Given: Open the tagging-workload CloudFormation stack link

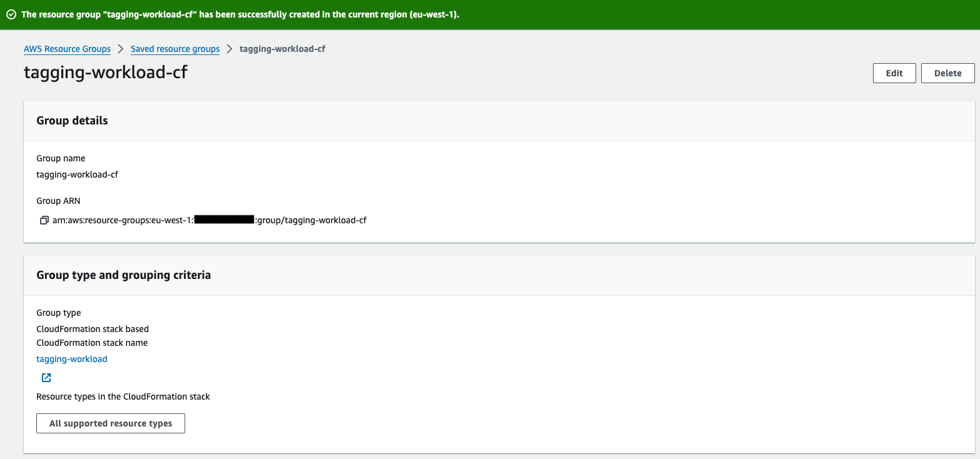Looking at the screenshot, I should pyautogui.click(x=72, y=359).
